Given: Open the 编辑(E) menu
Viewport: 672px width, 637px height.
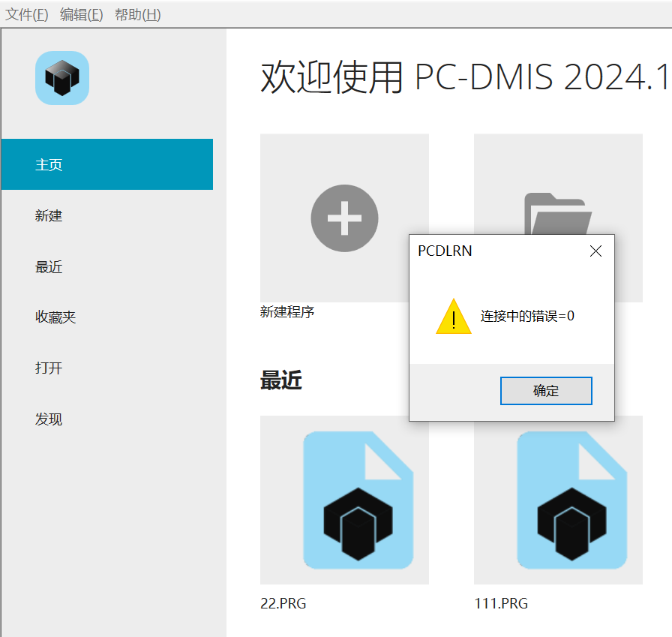Looking at the screenshot, I should (81, 14).
